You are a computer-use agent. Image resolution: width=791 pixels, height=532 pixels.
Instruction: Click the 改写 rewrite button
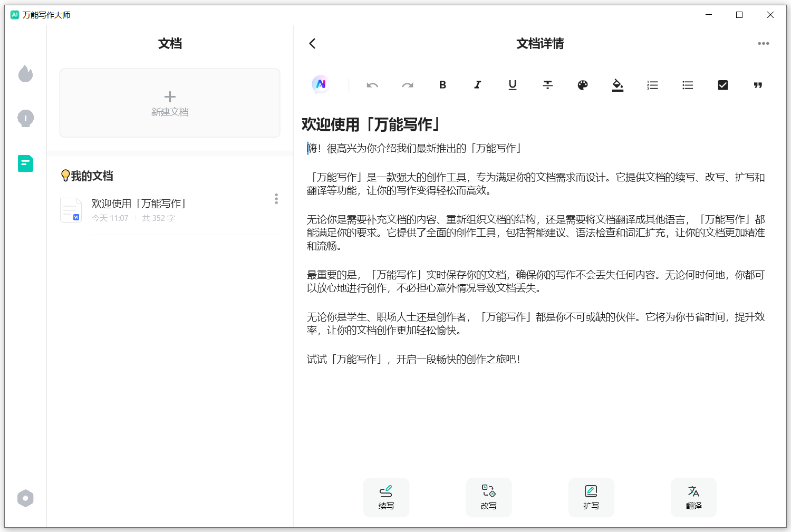489,497
